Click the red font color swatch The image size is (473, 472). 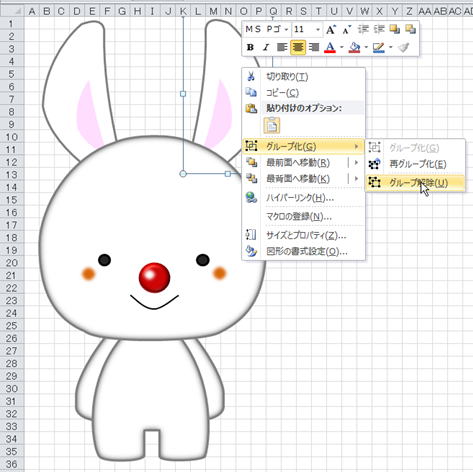[x=330, y=48]
